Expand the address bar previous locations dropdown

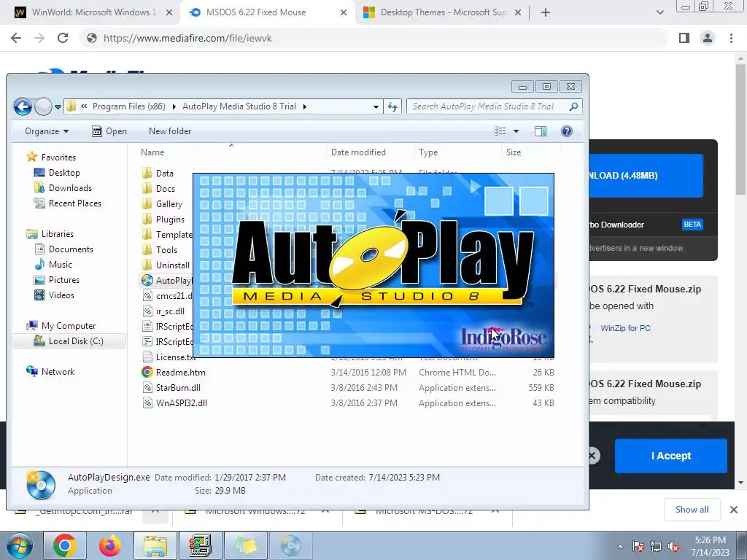pos(376,106)
